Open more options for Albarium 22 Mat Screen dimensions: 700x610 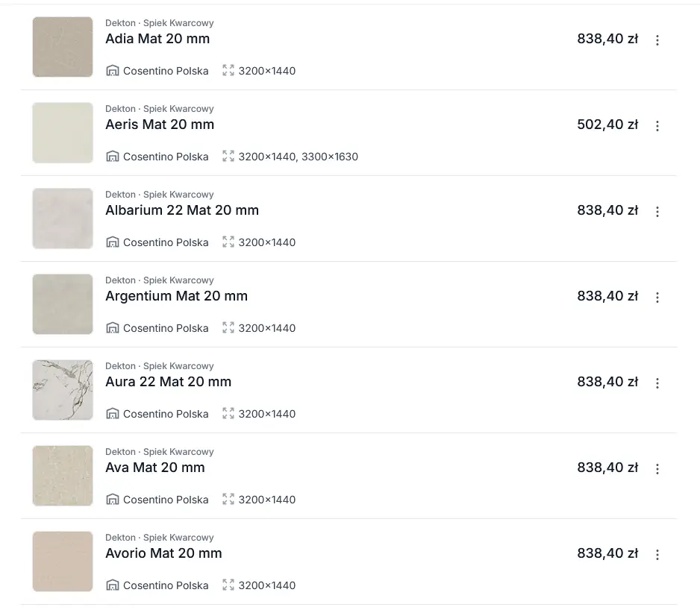click(657, 212)
